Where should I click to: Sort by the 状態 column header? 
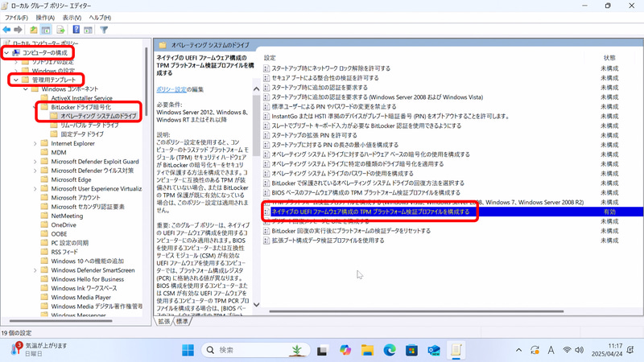[609, 58]
